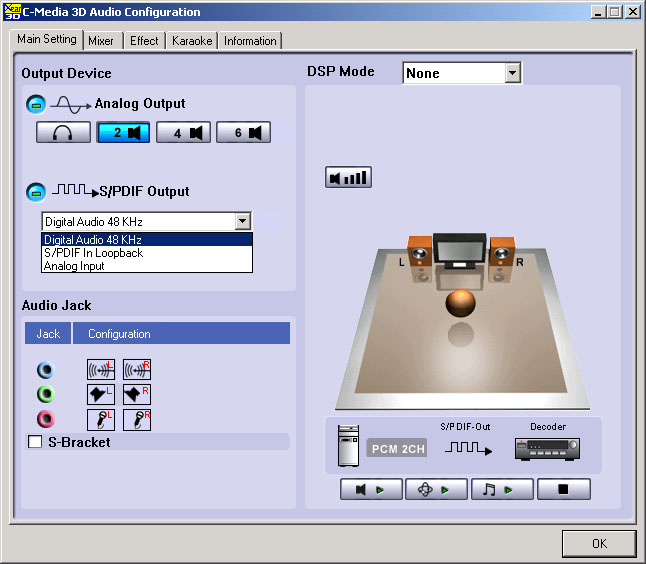Click the front speaker right channel icon
The height and width of the screenshot is (564, 646).
tap(137, 394)
